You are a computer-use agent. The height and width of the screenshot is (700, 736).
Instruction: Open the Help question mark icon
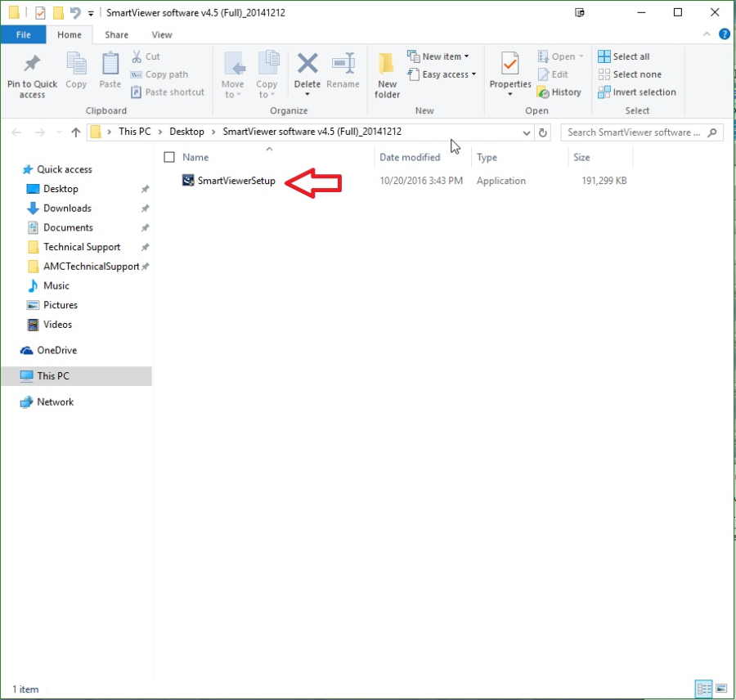pos(725,34)
